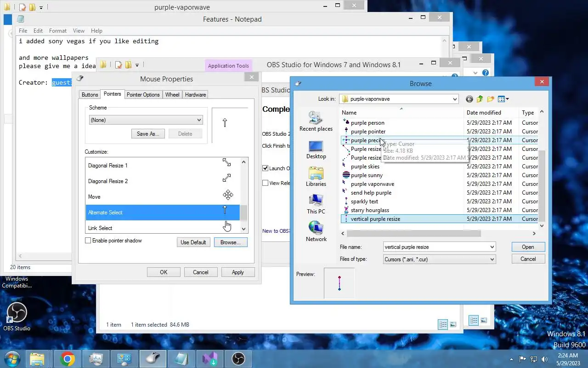Image resolution: width=588 pixels, height=368 pixels.
Task: Open Quick Access dropdown in OBS Explorer window
Action: pos(137,65)
